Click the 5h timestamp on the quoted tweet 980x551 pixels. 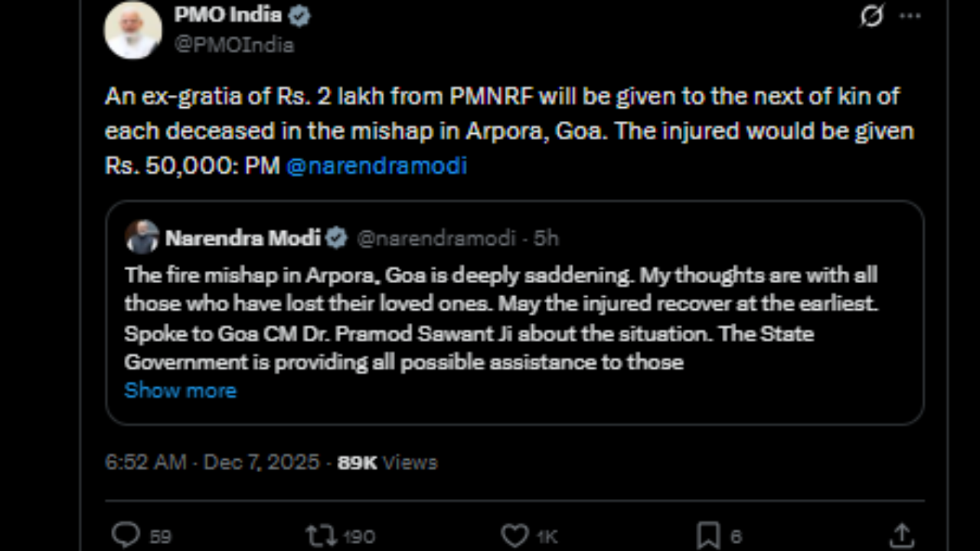point(544,238)
